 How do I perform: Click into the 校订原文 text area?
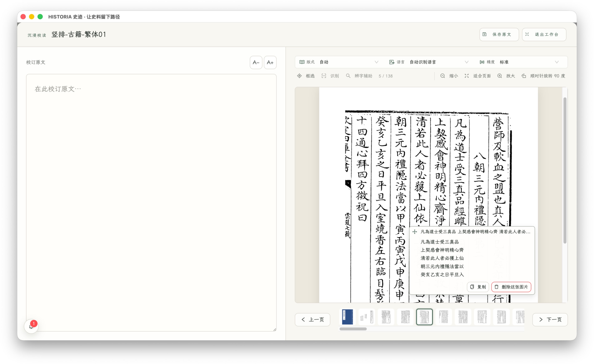coord(151,202)
